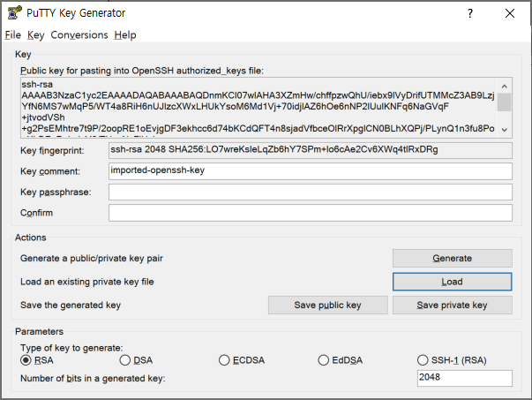Click the number of bits field
Viewport: 532px width, 400px height.
[x=464, y=378]
